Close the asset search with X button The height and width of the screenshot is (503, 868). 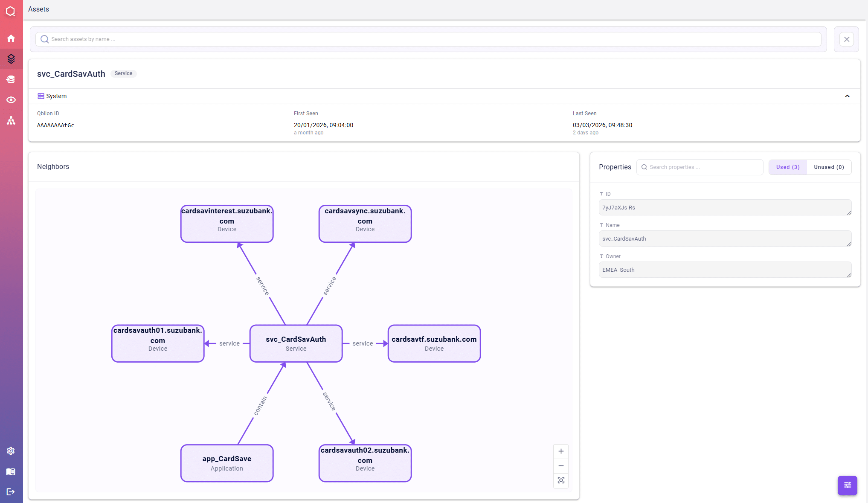tap(846, 39)
